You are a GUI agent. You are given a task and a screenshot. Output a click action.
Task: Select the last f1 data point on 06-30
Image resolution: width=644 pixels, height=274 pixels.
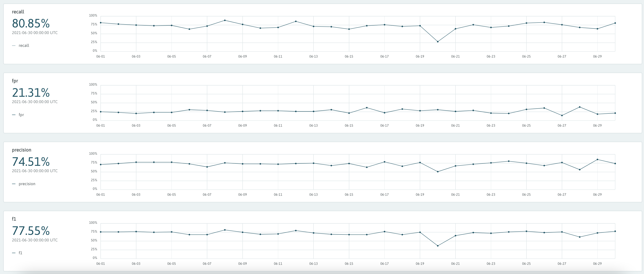coord(615,231)
